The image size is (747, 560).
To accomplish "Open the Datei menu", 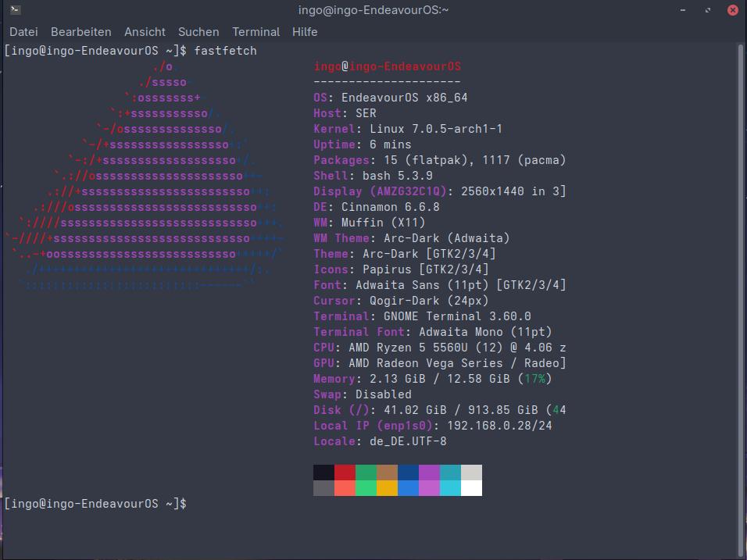I will point(23,32).
